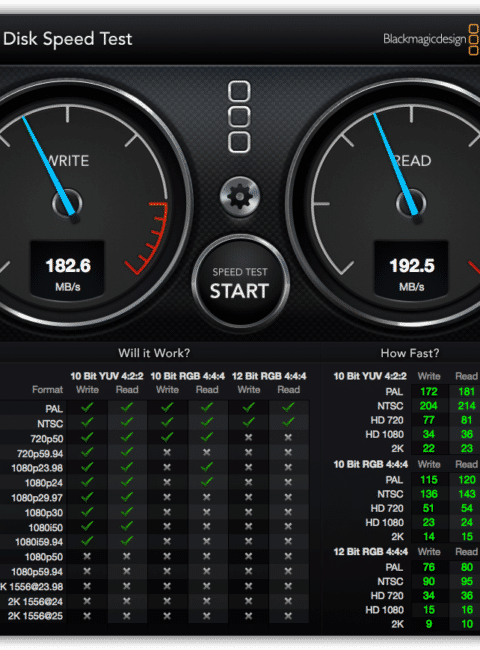The image size is (480, 650).
Task: Click the NTSC format row label
Action: pyautogui.click(x=50, y=424)
